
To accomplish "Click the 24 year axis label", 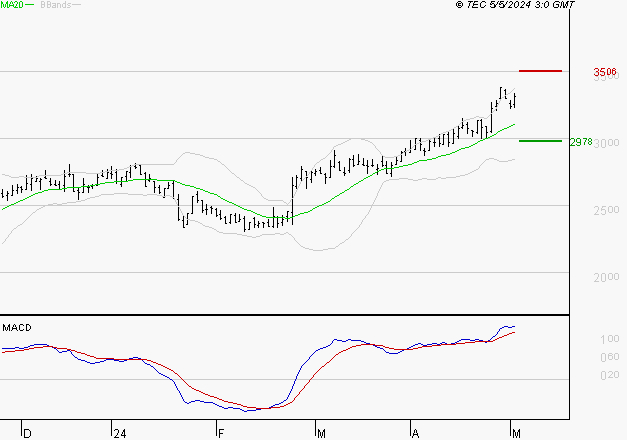I will click(x=120, y=434).
